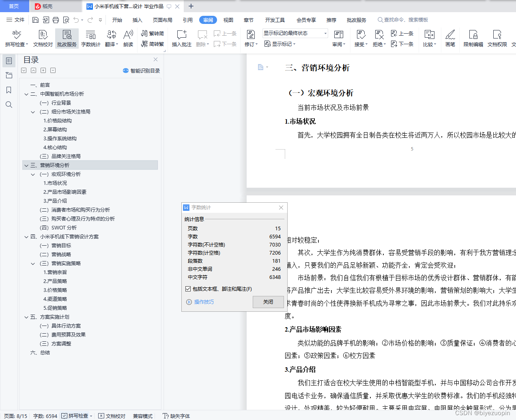Open 文档权限 document permissions

pyautogui.click(x=497, y=39)
